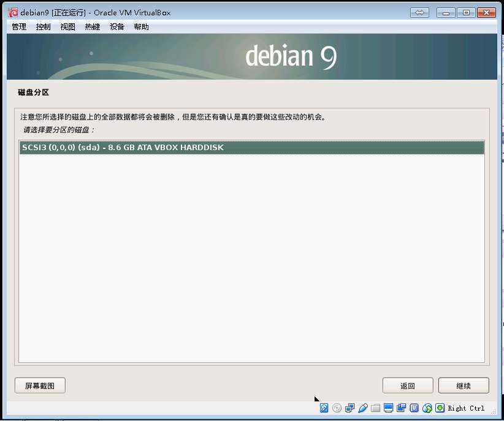Image resolution: width=504 pixels, height=421 pixels.
Task: Click the 屏幕截图 screenshot button
Action: point(40,385)
